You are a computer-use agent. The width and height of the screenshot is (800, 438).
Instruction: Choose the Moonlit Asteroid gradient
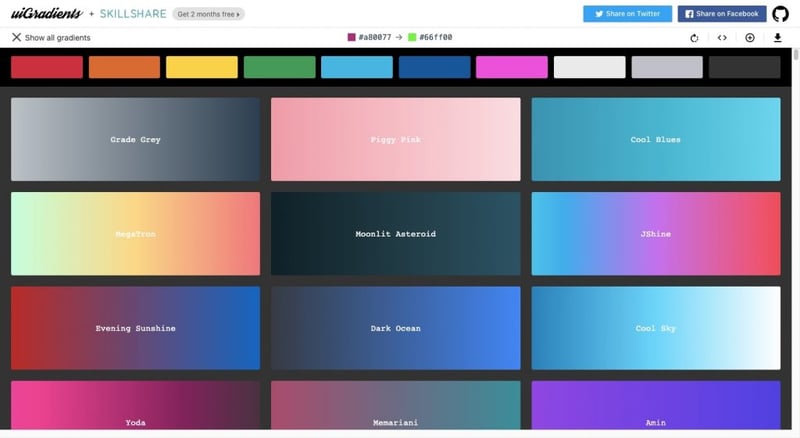(x=395, y=234)
